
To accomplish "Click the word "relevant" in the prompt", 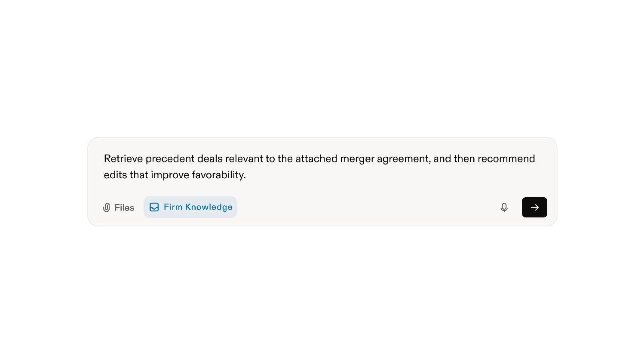I will [244, 159].
